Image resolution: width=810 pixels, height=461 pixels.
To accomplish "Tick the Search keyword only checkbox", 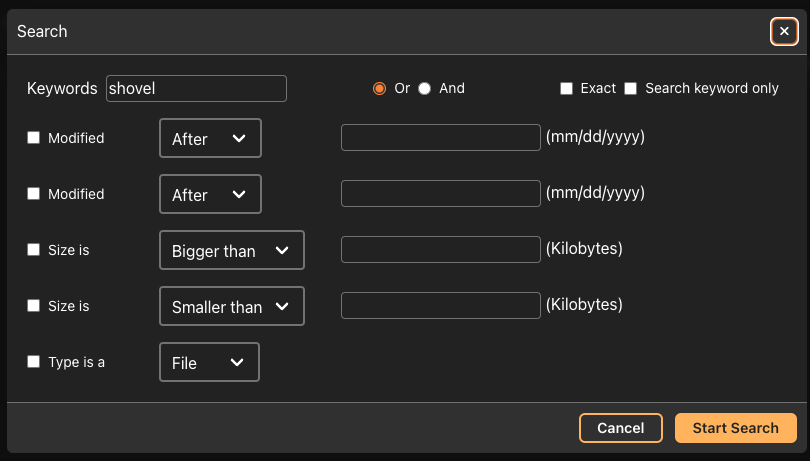I will (x=630, y=88).
